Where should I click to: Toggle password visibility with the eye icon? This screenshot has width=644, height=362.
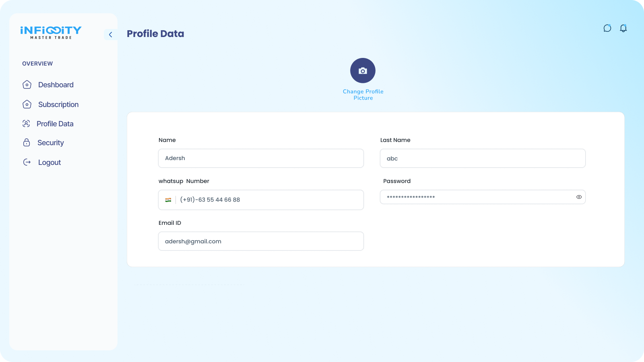579,197
